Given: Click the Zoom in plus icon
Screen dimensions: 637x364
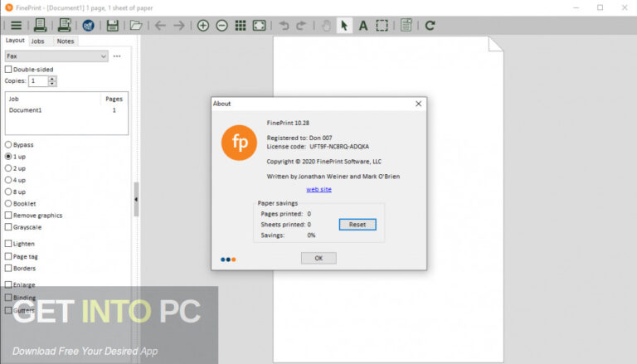Looking at the screenshot, I should pos(202,26).
